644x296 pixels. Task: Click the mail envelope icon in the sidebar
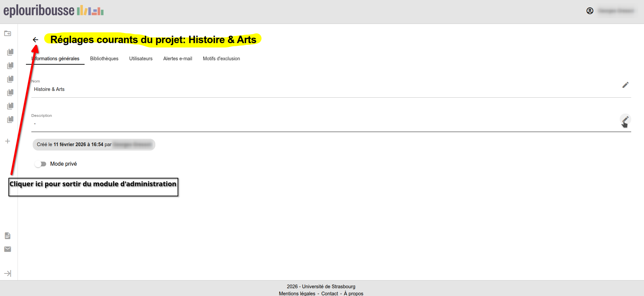tap(7, 249)
